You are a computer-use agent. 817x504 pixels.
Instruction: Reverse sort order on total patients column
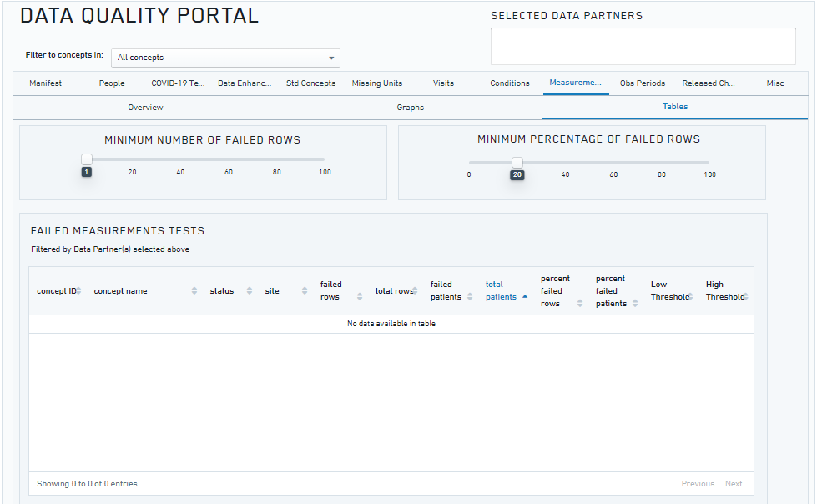pos(524,295)
